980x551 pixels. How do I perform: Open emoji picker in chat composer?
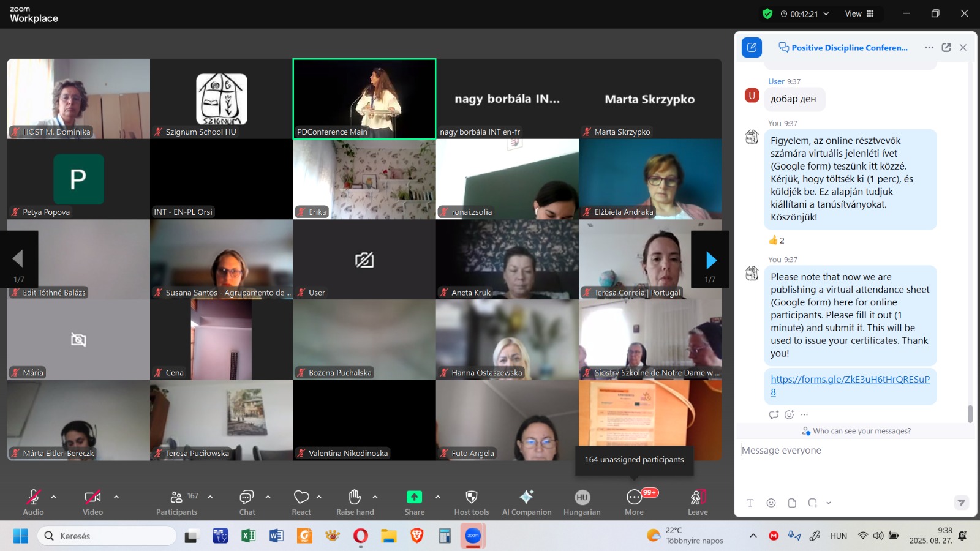point(771,503)
